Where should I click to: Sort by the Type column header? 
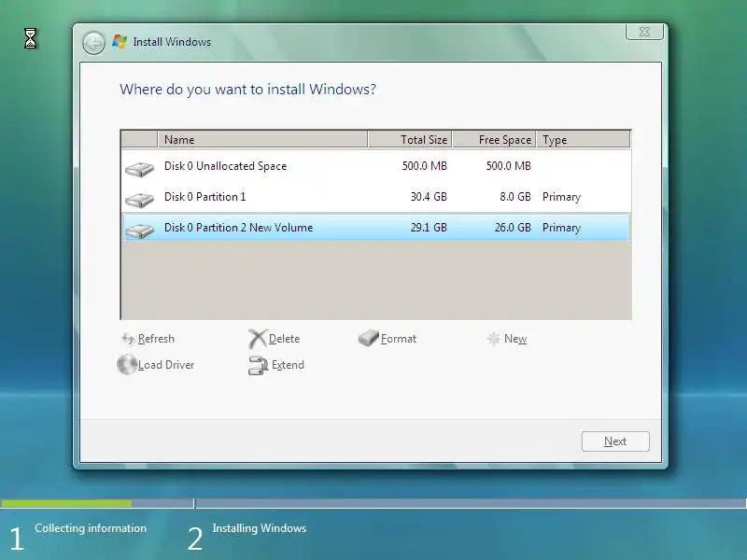coord(583,139)
